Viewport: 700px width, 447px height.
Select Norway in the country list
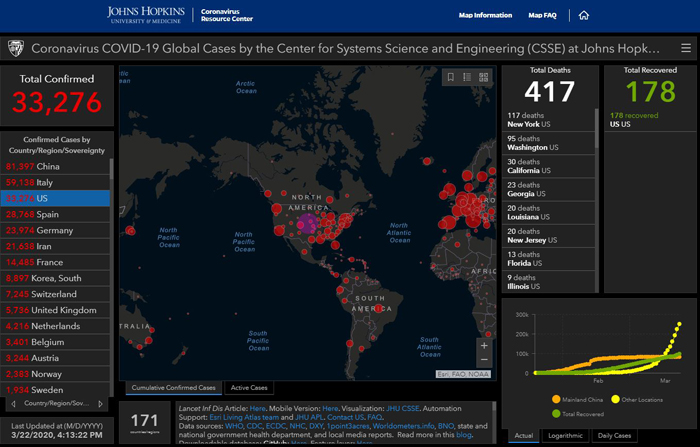coord(55,374)
